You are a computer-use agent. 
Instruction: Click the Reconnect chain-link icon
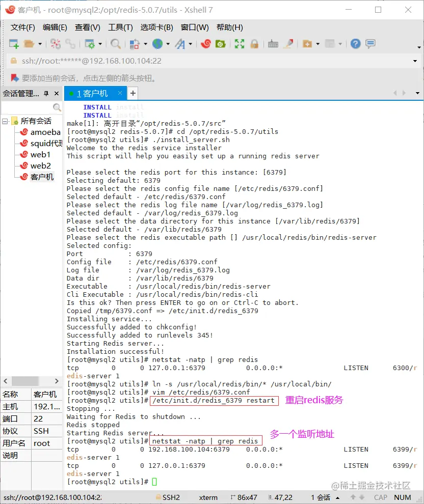[x=70, y=44]
